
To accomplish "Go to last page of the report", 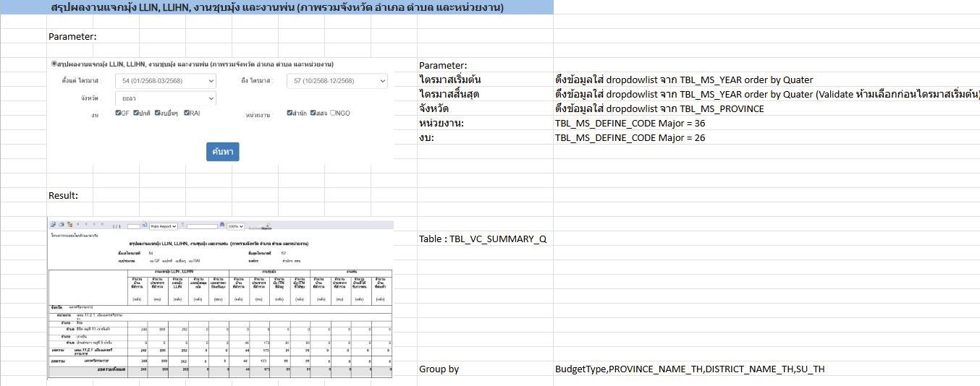I will [102, 226].
